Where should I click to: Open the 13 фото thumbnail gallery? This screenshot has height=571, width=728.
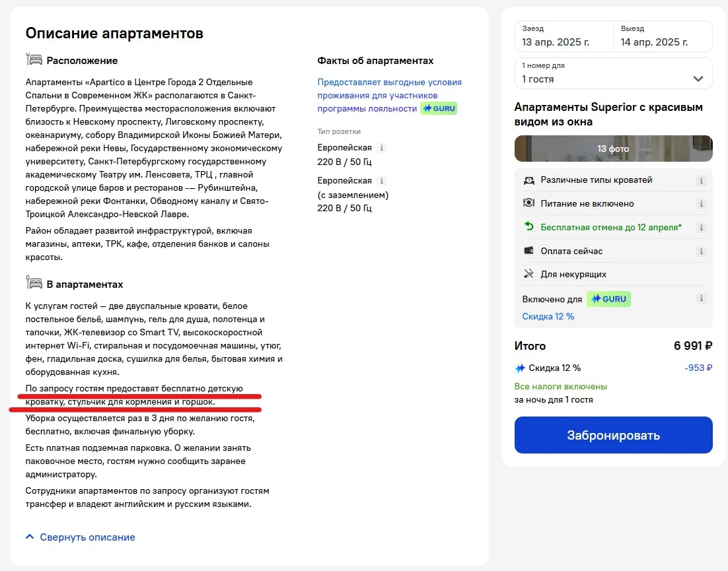[x=613, y=149]
